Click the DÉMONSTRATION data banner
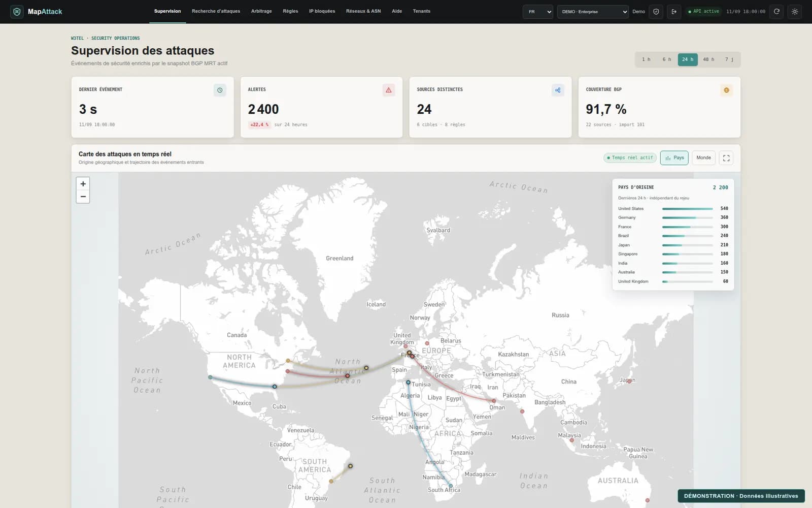The height and width of the screenshot is (508, 812). (x=740, y=496)
